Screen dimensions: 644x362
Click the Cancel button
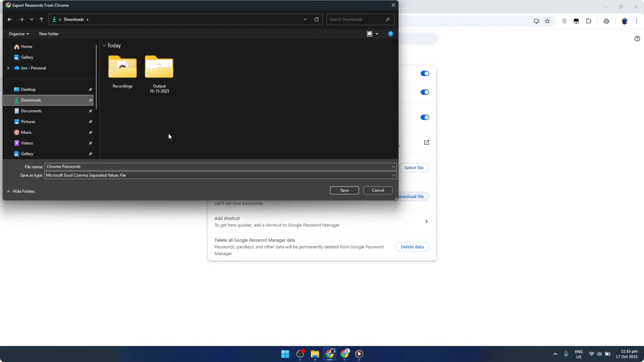coord(378,190)
